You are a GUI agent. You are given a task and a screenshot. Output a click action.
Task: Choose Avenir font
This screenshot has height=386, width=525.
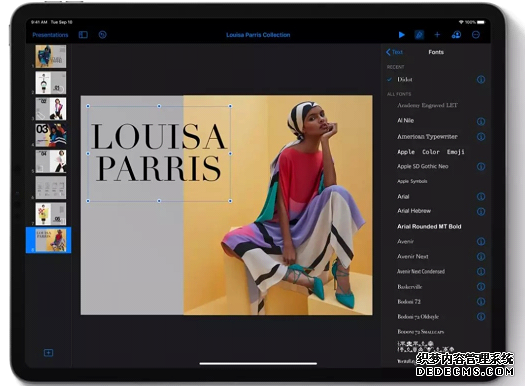[x=405, y=241]
